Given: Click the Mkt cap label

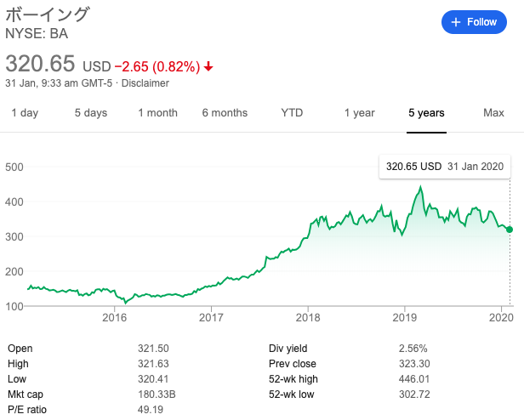Looking at the screenshot, I should pyautogui.click(x=26, y=394).
